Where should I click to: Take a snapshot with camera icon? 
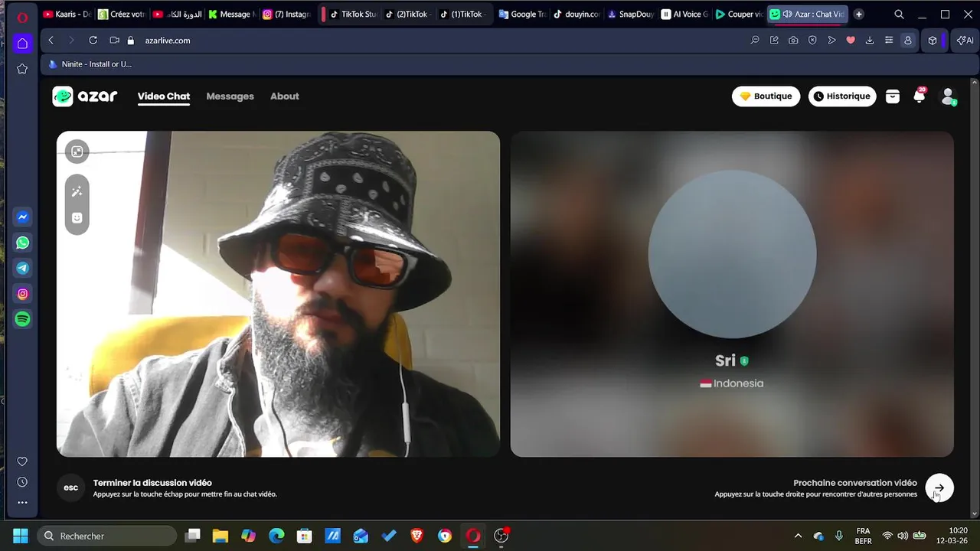coord(793,41)
